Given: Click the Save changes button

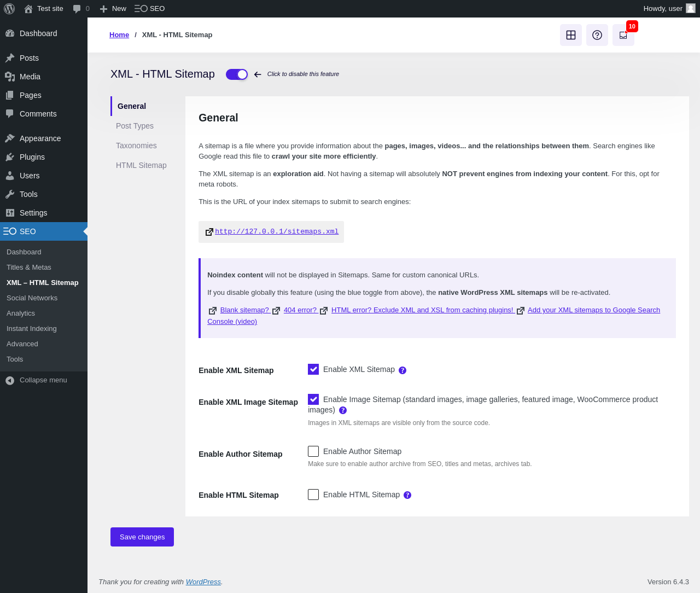Looking at the screenshot, I should pyautogui.click(x=142, y=537).
